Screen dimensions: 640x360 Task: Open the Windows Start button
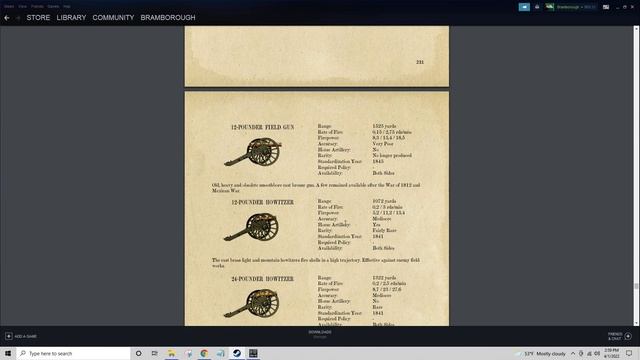coord(8,353)
